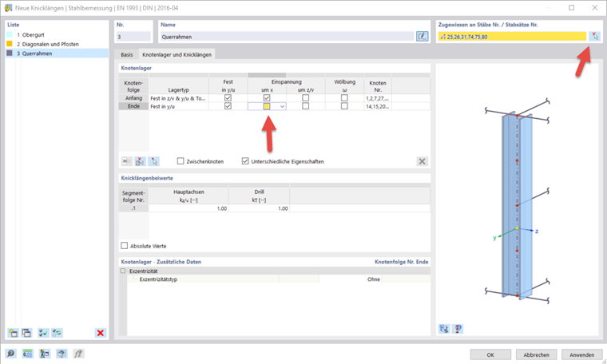This screenshot has width=607, height=364.
Task: Uncheck Einspannung um x for the Anfang row
Action: (267, 98)
